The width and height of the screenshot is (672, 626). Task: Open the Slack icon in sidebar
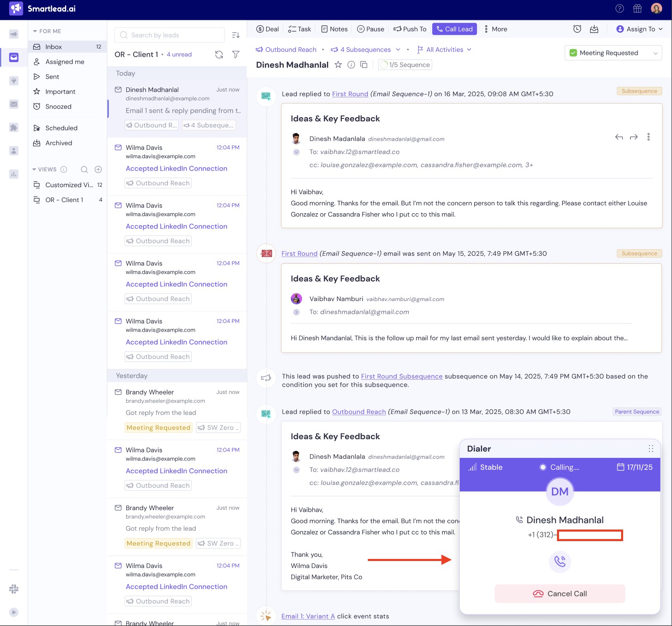pyautogui.click(x=14, y=589)
